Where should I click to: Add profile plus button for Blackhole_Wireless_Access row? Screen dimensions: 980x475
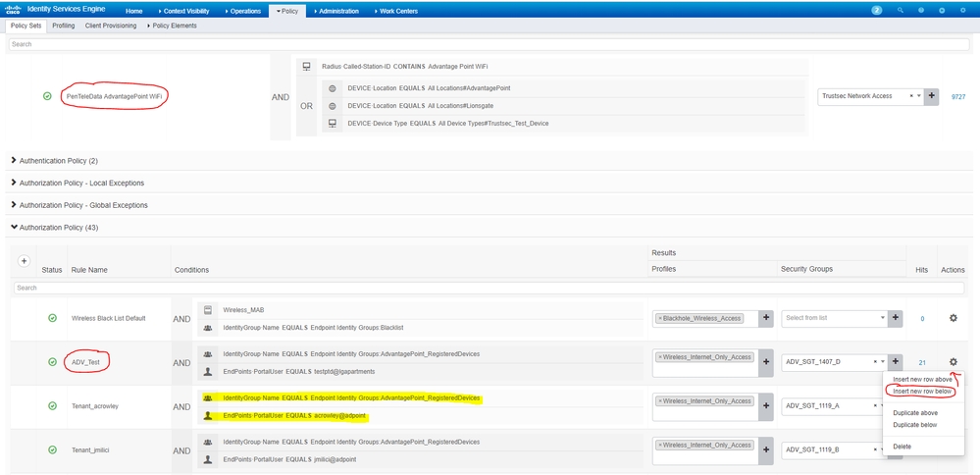point(766,318)
